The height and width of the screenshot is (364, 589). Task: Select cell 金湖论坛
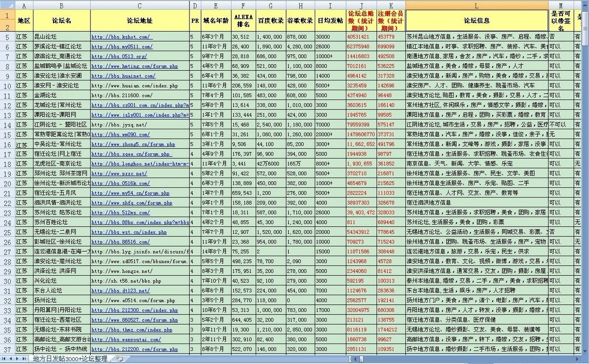coord(61,95)
